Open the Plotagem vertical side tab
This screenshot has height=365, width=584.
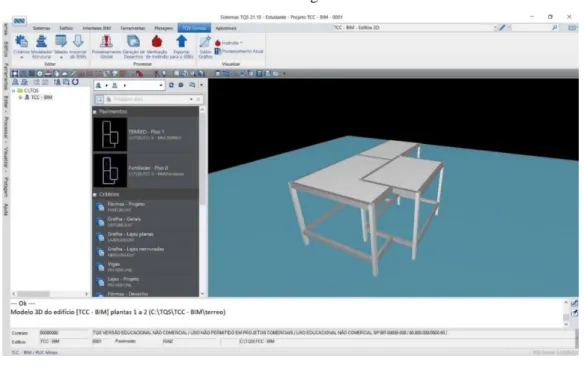click(x=6, y=187)
